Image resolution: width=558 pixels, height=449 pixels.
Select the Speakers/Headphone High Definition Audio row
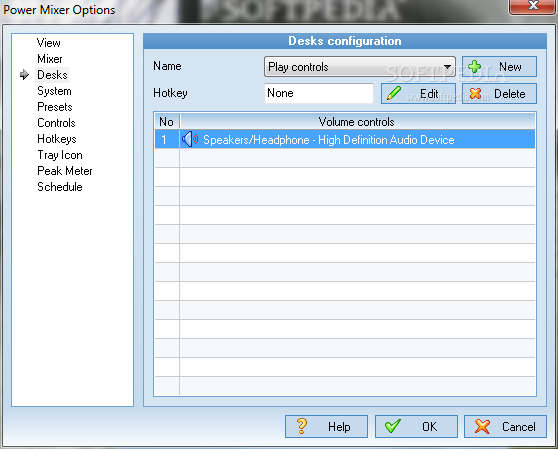(x=345, y=139)
